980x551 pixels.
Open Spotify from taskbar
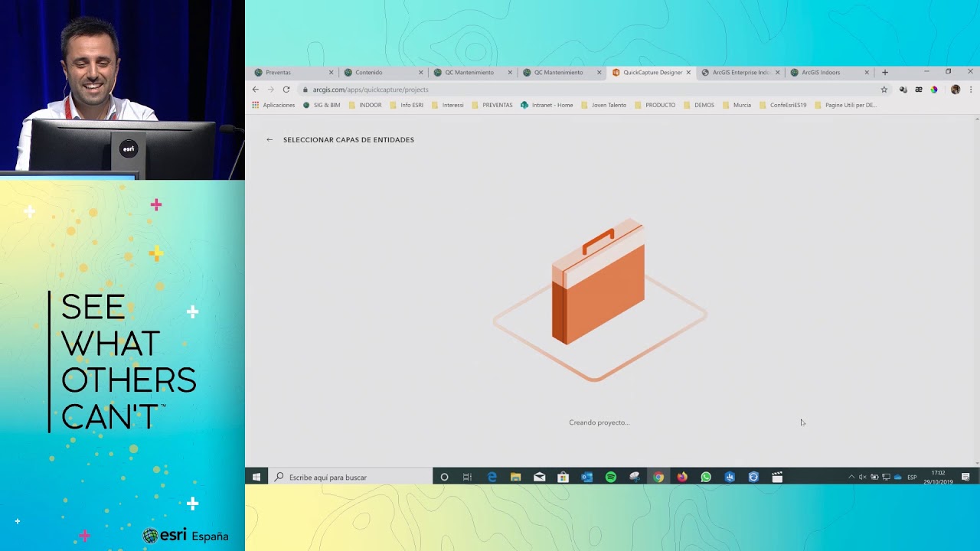click(x=610, y=477)
